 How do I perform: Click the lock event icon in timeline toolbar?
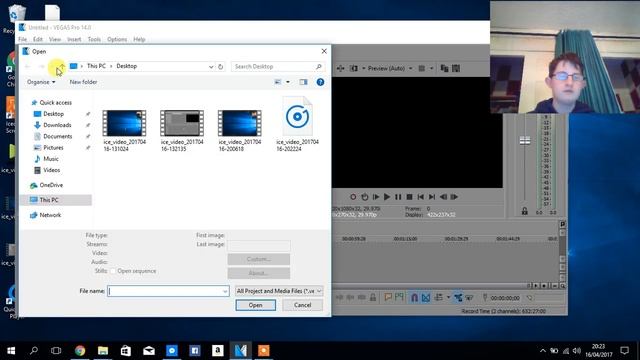tap(373, 298)
